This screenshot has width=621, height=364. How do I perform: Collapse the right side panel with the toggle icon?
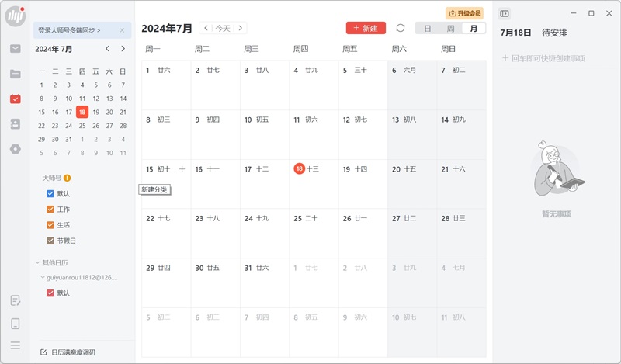[x=505, y=13]
